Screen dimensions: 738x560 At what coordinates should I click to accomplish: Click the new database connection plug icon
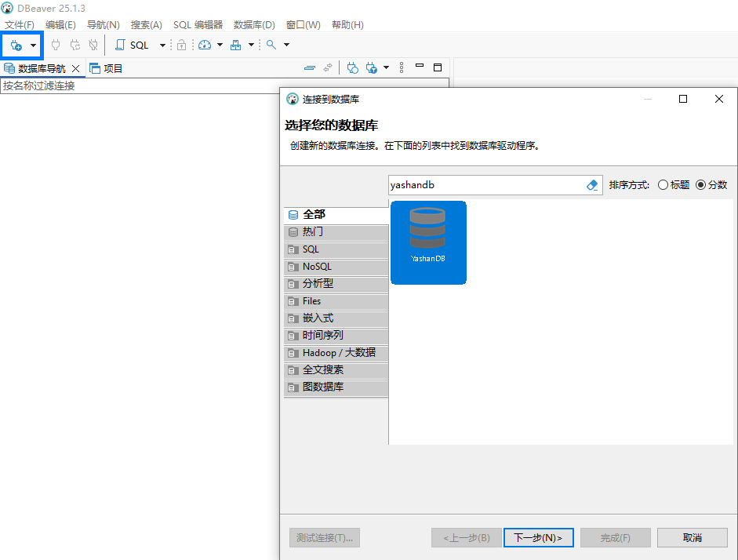(16, 45)
